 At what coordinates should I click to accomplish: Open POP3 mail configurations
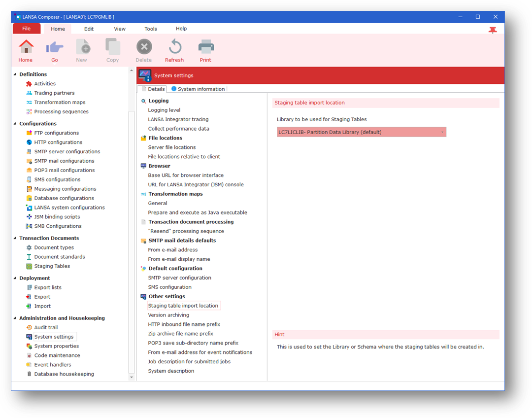64,170
